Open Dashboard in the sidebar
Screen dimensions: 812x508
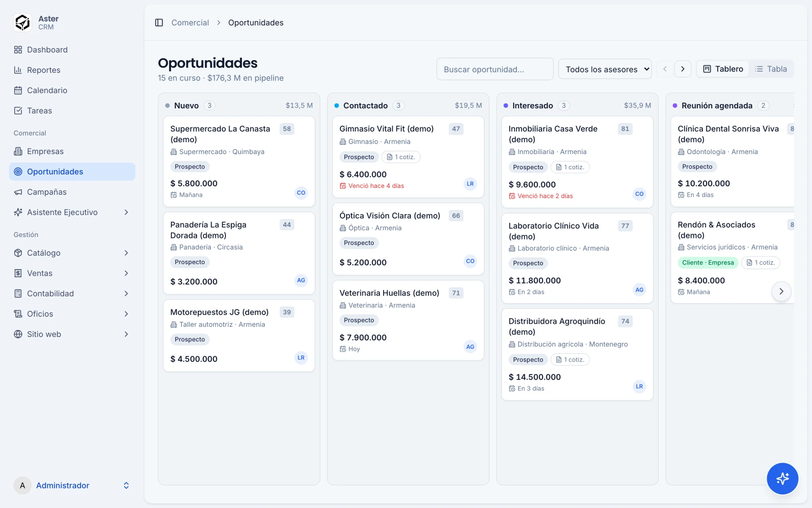pos(72,50)
